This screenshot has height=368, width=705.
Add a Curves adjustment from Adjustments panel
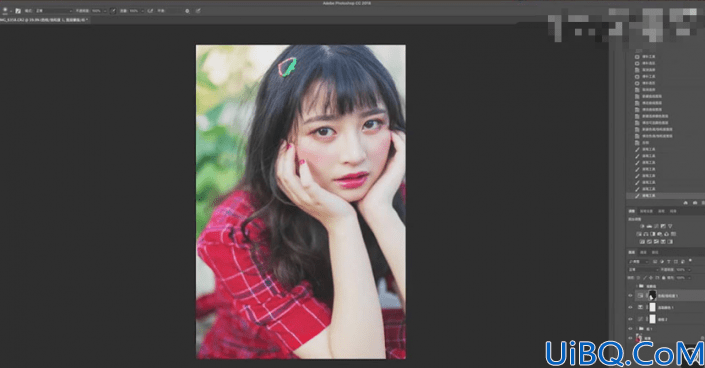point(656,226)
